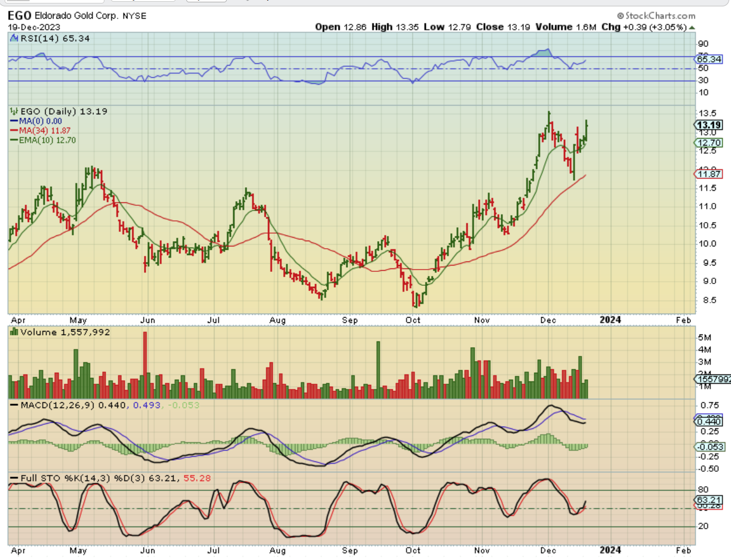731x560 pixels.
Task: Click the 5M label on the volume axis
Action: point(705,337)
